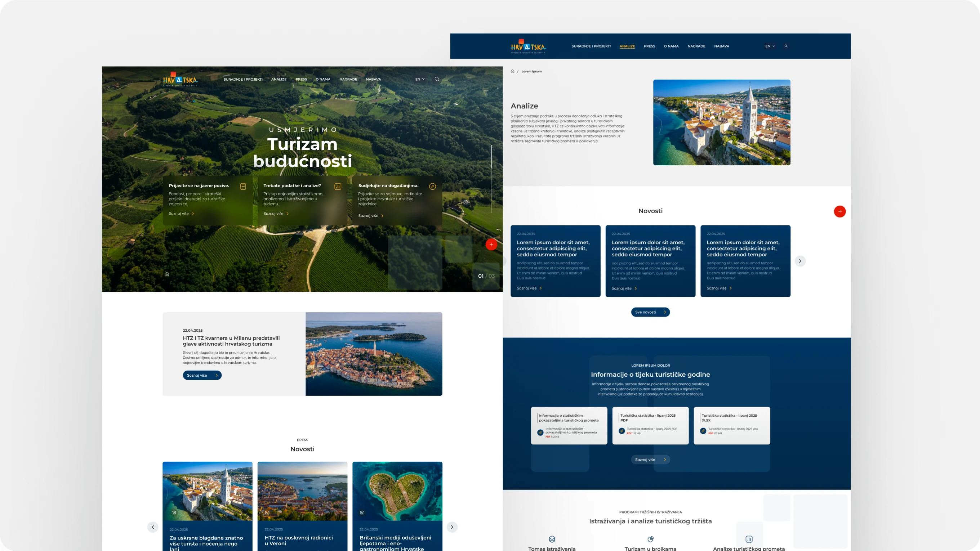Go back using the left press carousel arrow
This screenshot has height=551, width=980.
[x=153, y=528]
